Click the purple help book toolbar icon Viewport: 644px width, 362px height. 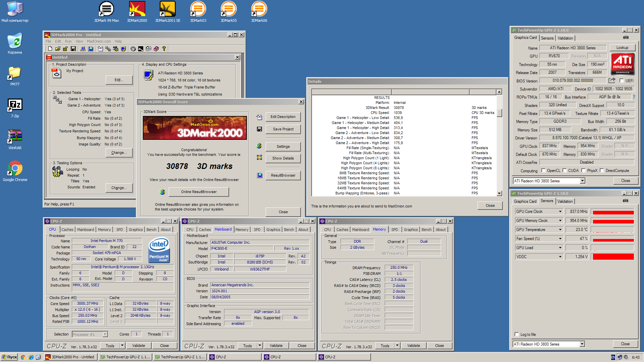[x=156, y=49]
